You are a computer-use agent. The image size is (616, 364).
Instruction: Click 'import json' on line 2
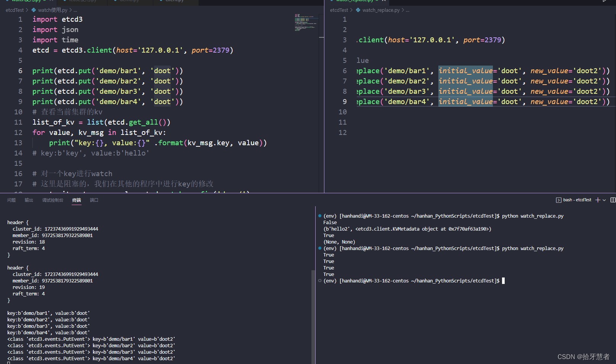click(55, 30)
